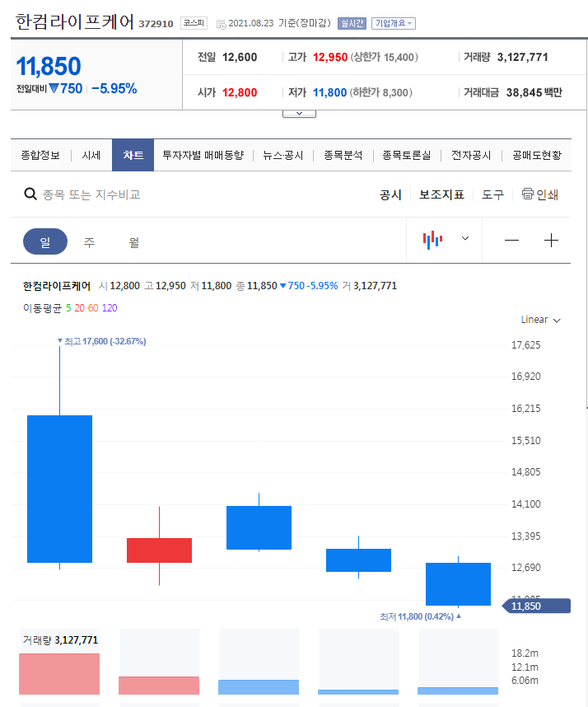Zoom out chart with minus icon

(x=512, y=241)
